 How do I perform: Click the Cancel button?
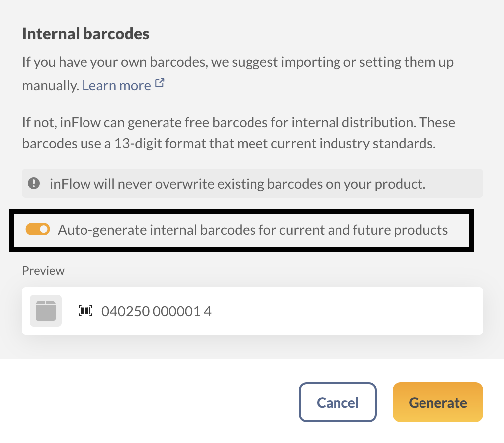337,402
